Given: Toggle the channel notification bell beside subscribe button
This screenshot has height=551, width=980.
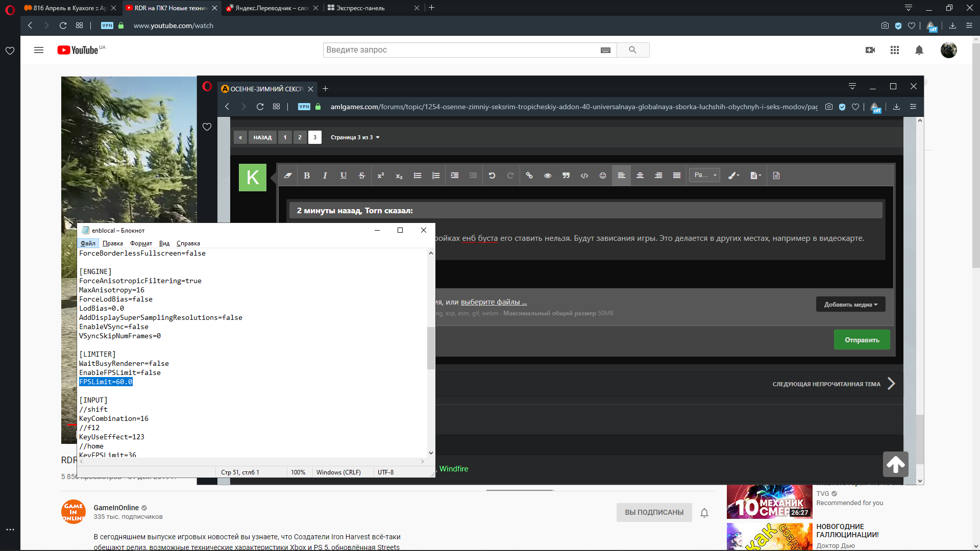Looking at the screenshot, I should tap(704, 513).
